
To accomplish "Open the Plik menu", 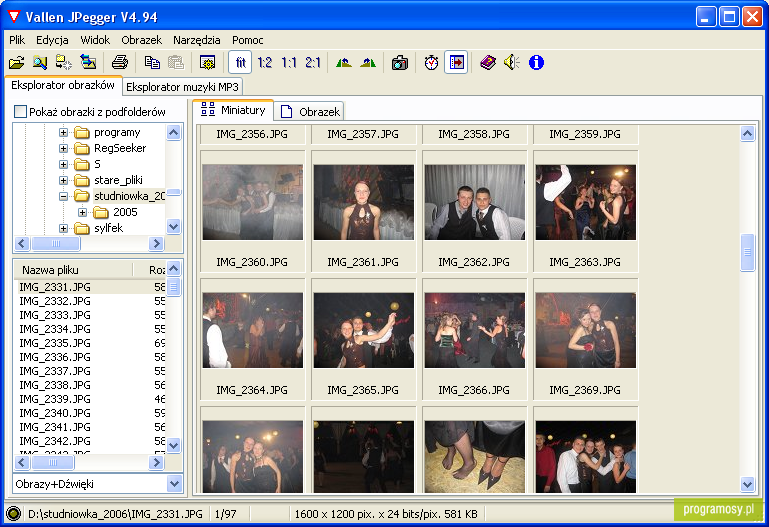I will click(x=17, y=40).
